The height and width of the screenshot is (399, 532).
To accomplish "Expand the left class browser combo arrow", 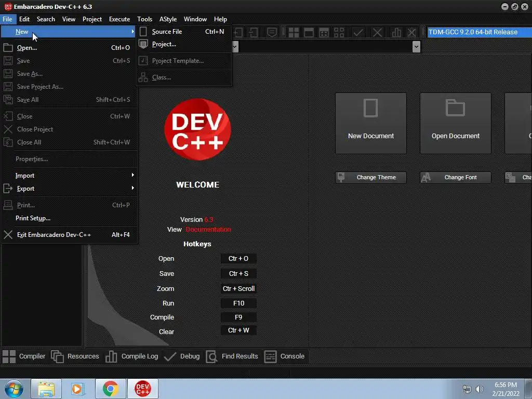I will click(235, 46).
